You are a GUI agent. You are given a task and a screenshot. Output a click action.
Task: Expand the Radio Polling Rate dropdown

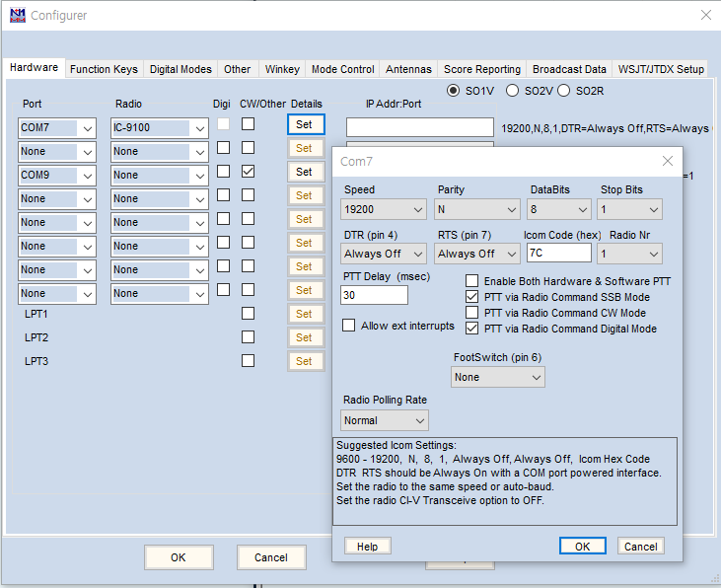coord(385,420)
